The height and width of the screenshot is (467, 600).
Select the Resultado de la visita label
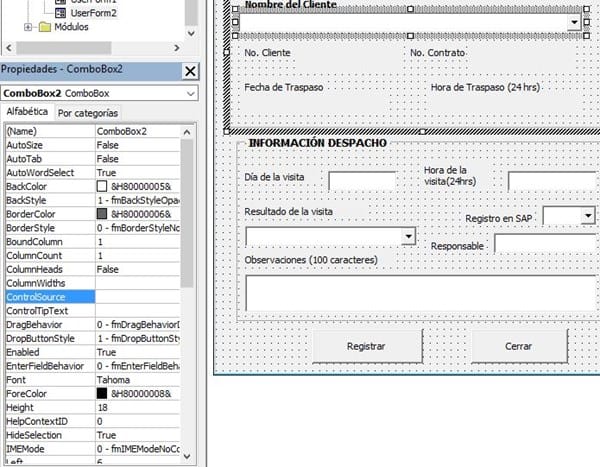pyautogui.click(x=288, y=211)
